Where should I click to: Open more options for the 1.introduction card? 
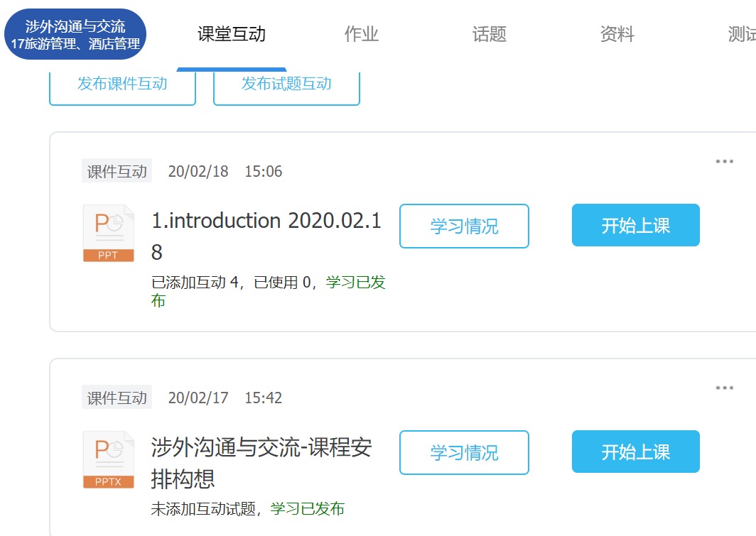pos(724,162)
